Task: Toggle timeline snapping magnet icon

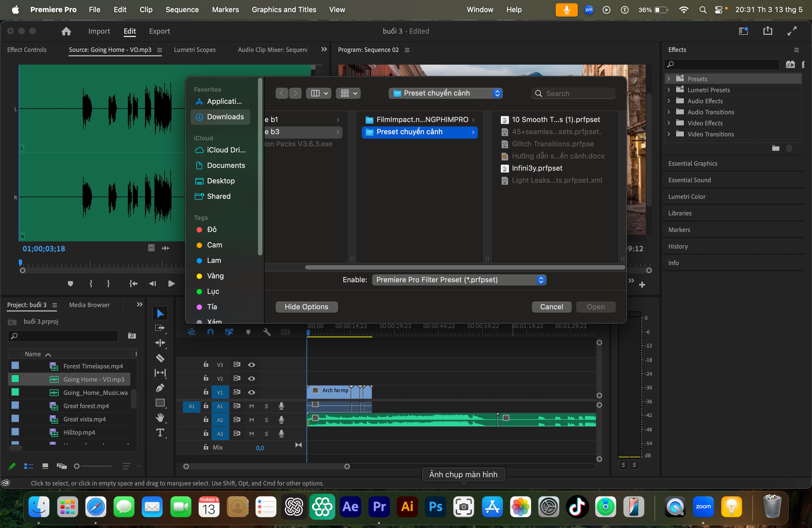Action: [210, 332]
